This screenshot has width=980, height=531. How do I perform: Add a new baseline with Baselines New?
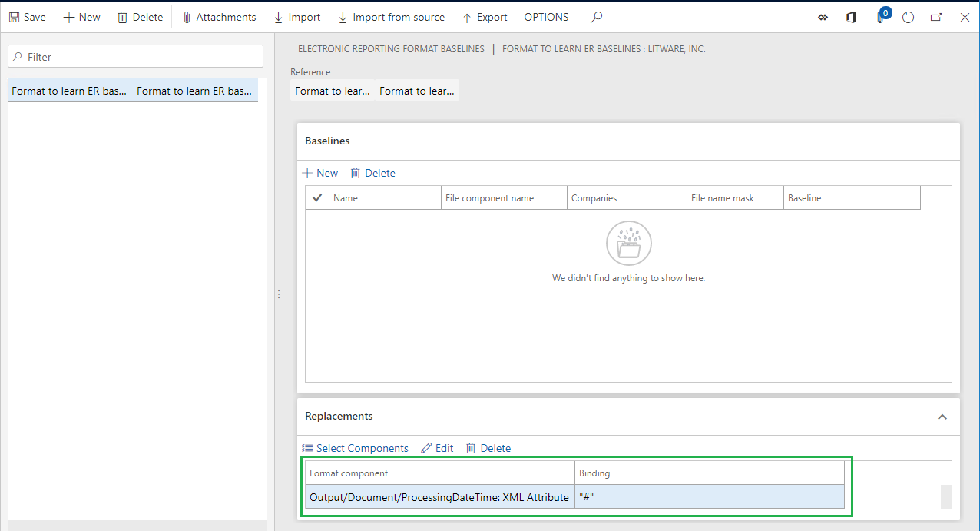pos(320,173)
